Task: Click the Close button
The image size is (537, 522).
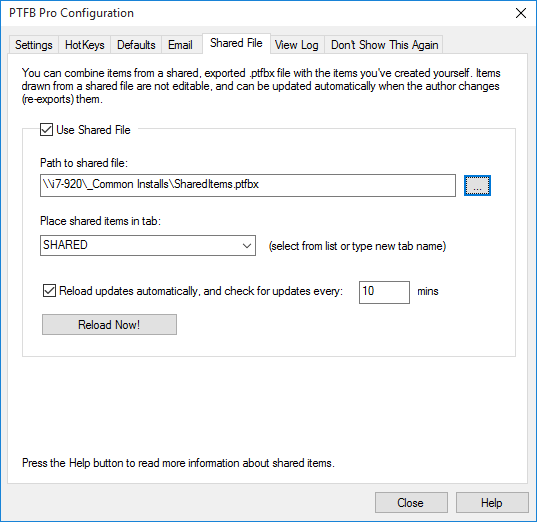Action: pos(411,502)
